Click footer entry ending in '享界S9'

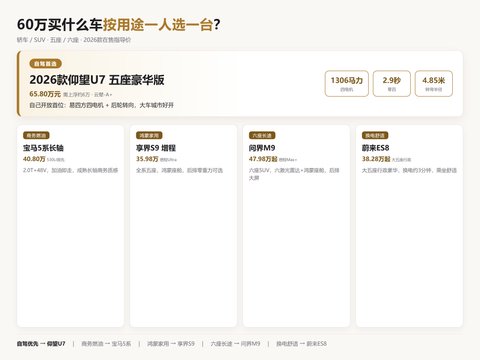(x=171, y=344)
